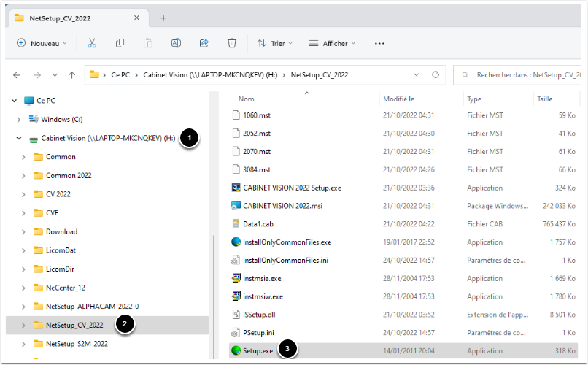Image resolution: width=588 pixels, height=365 pixels.
Task: Click the Cut scissors icon
Action: [92, 43]
